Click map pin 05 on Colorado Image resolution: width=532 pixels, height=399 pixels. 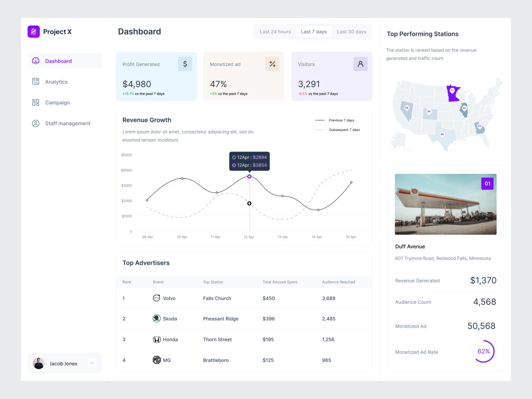point(429,111)
